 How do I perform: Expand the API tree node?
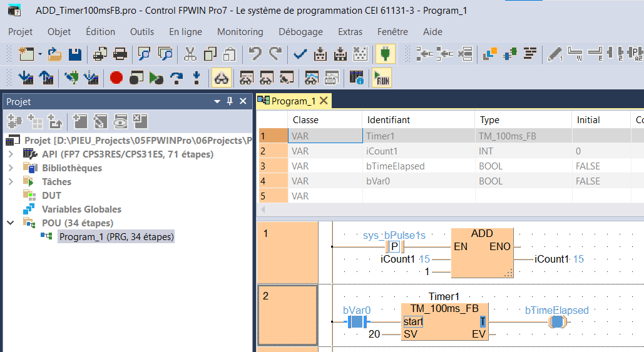coord(11,154)
